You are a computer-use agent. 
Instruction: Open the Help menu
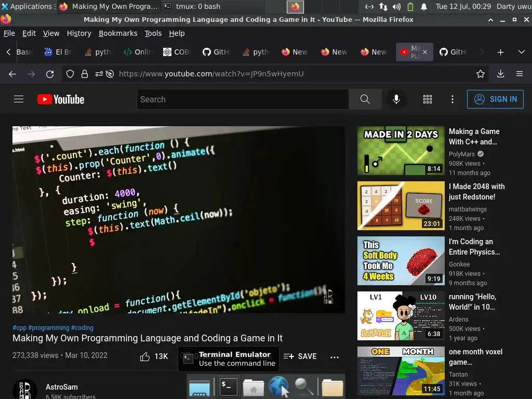(x=177, y=33)
